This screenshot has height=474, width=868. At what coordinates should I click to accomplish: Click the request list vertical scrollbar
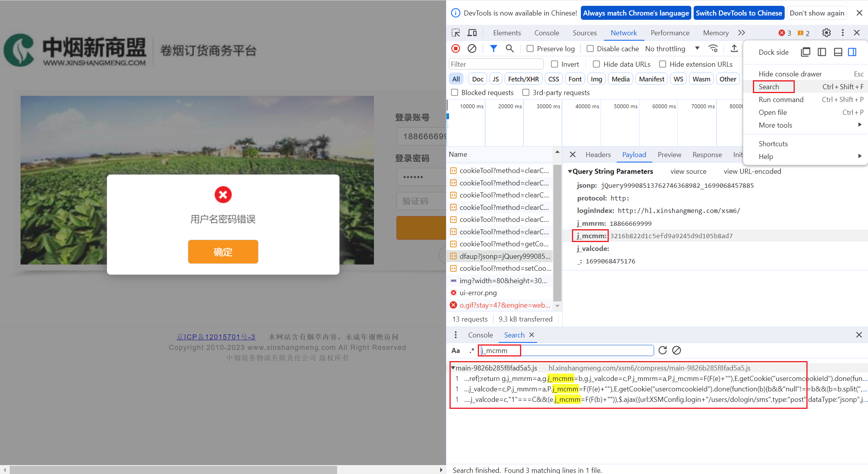coord(557,233)
